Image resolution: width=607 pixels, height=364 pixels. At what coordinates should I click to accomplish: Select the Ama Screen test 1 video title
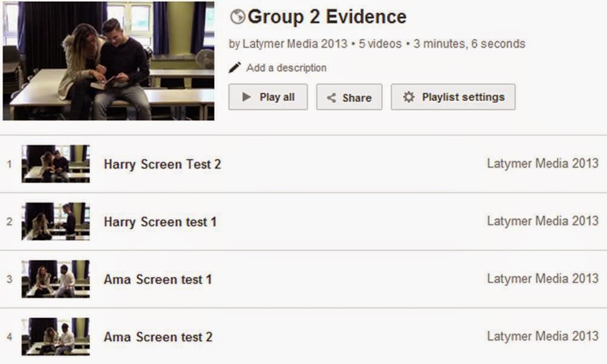pos(158,279)
